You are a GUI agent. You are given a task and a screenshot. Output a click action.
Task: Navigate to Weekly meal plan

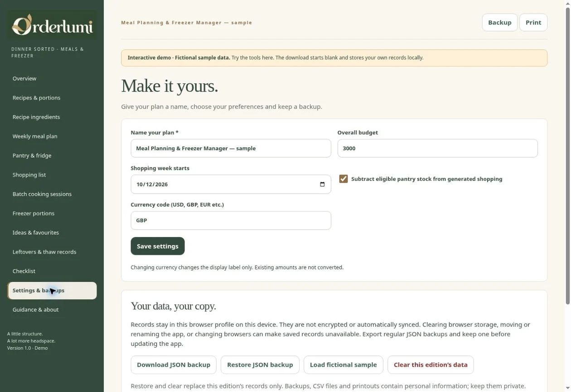click(52, 136)
